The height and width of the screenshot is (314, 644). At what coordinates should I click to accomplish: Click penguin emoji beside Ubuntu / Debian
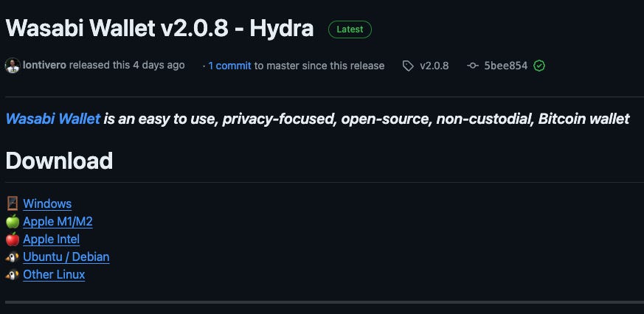click(13, 257)
